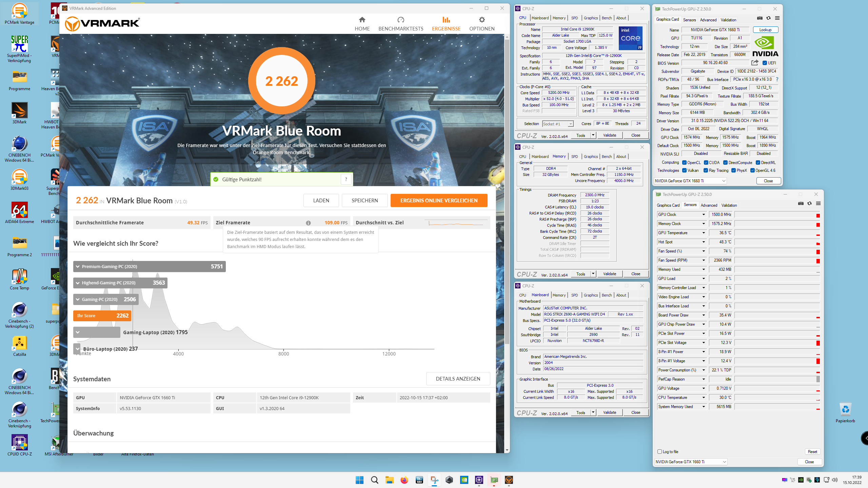Open hamburger menu in GPU-Z Sensors window
This screenshot has width=868, height=488.
[x=818, y=204]
